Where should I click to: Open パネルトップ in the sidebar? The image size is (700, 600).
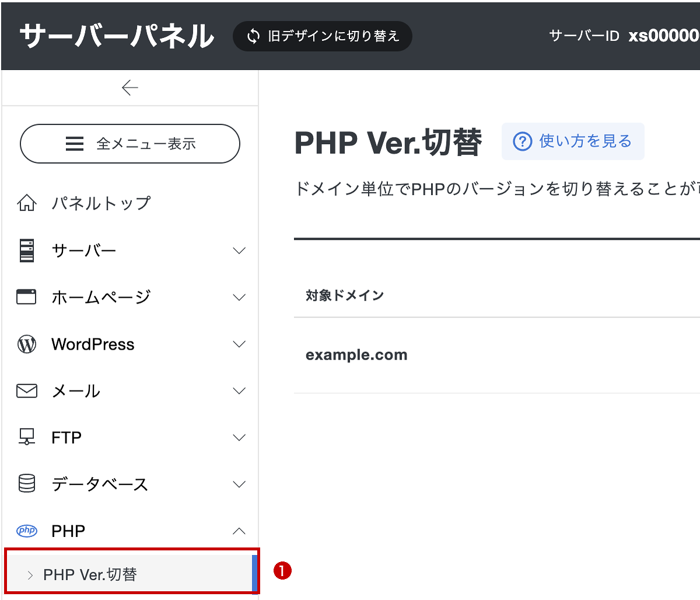(x=101, y=203)
